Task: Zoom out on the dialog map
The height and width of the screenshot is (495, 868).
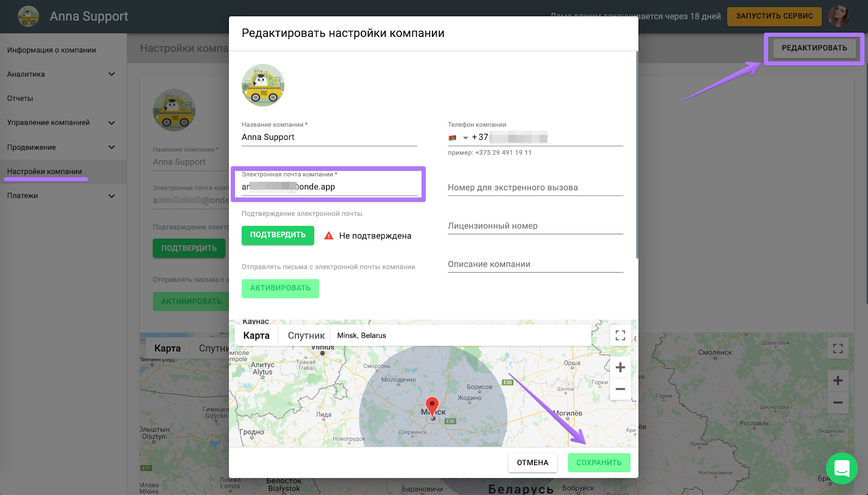Action: coord(621,389)
